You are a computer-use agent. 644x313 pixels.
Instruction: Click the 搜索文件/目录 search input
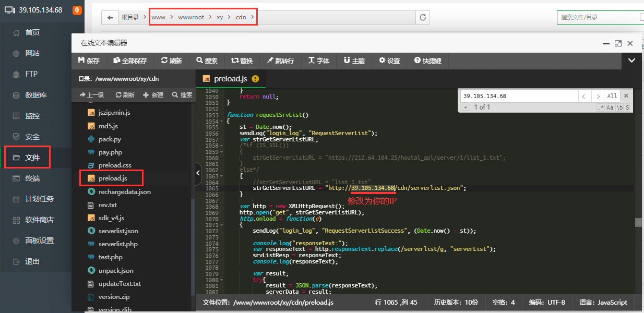click(598, 17)
